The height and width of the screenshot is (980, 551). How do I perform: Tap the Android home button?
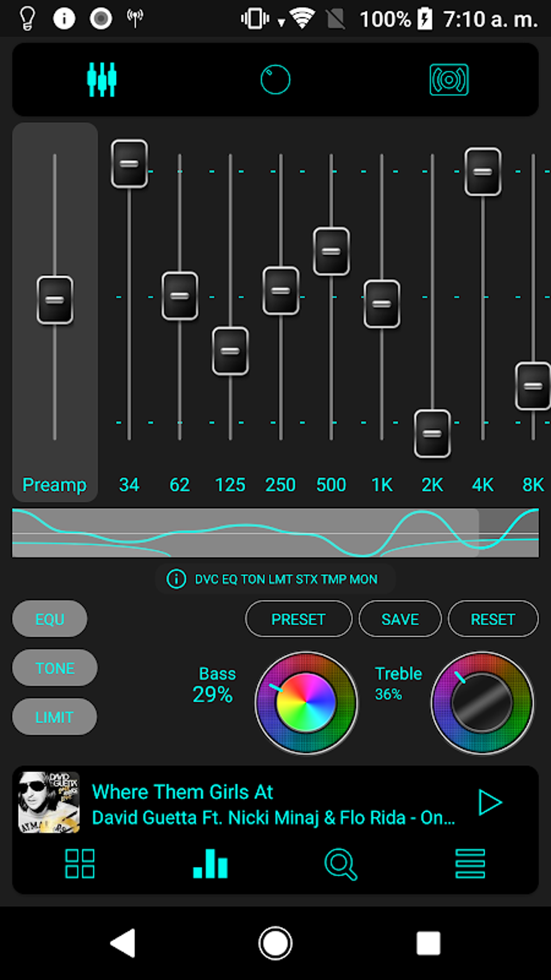(x=275, y=943)
